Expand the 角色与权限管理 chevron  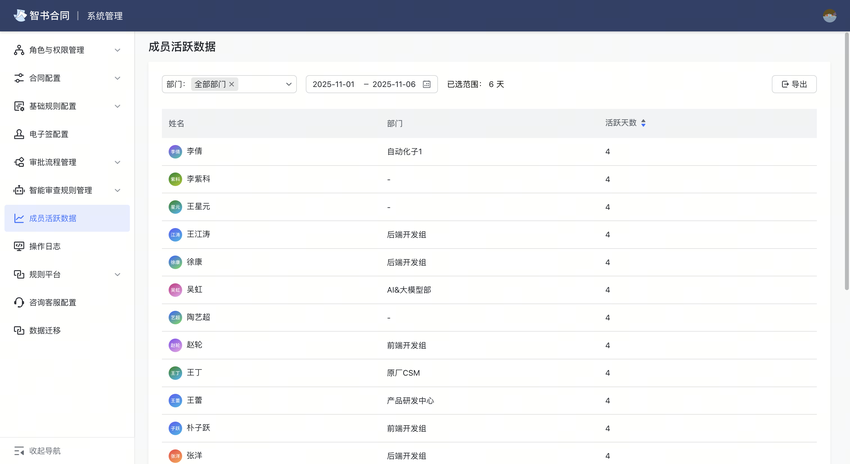pos(117,50)
